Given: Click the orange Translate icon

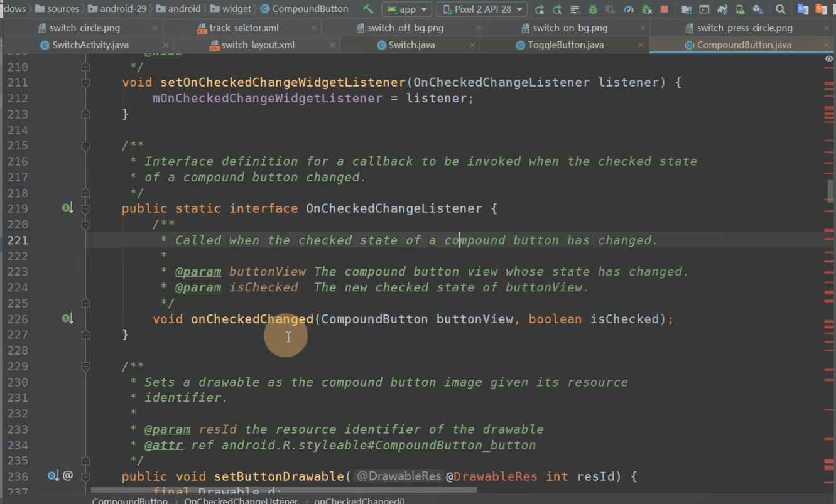Looking at the screenshot, I should coord(822,9).
